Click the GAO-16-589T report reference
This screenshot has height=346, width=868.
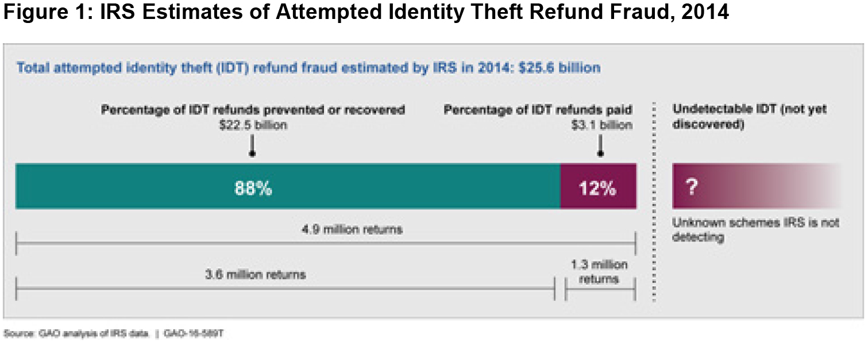pyautogui.click(x=192, y=333)
